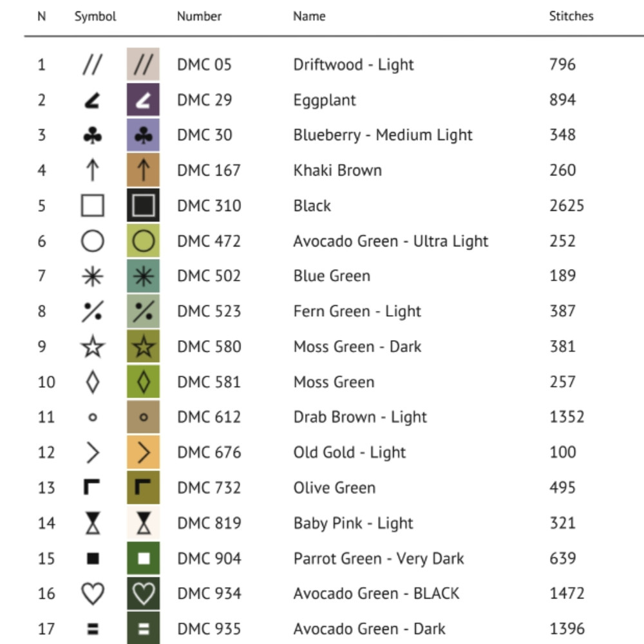Click the Name column header

point(308,16)
